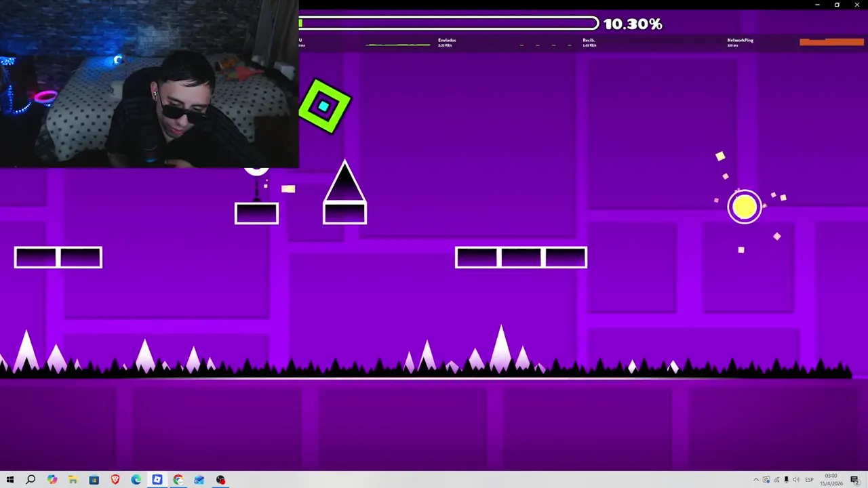Click the NetworkPing stat label
Image resolution: width=868 pixels, height=488 pixels.
coord(740,40)
